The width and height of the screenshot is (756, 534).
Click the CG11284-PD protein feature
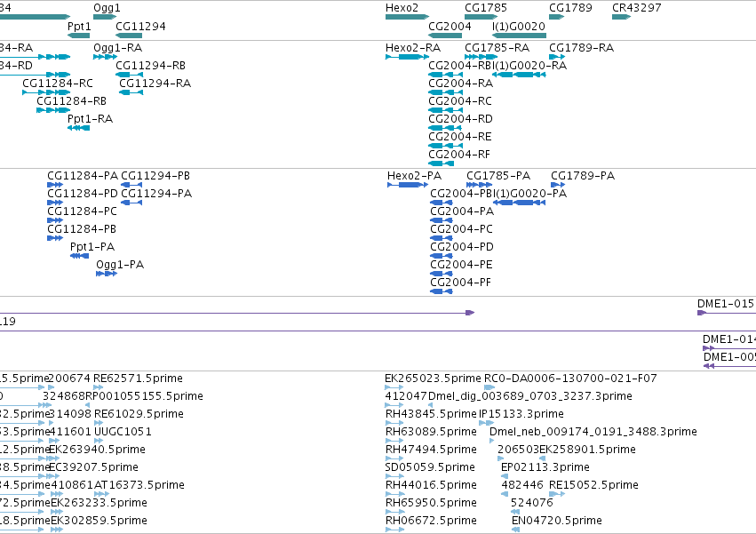(55, 203)
